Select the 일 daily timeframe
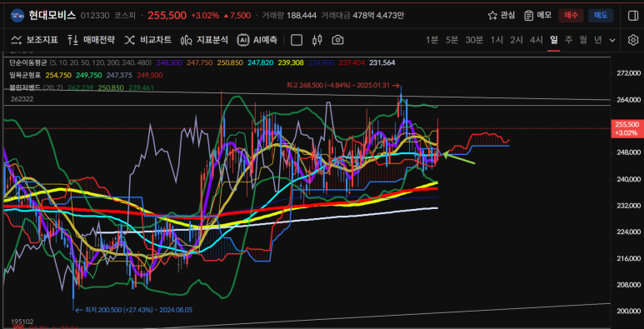The height and width of the screenshot is (329, 644). pyautogui.click(x=554, y=40)
